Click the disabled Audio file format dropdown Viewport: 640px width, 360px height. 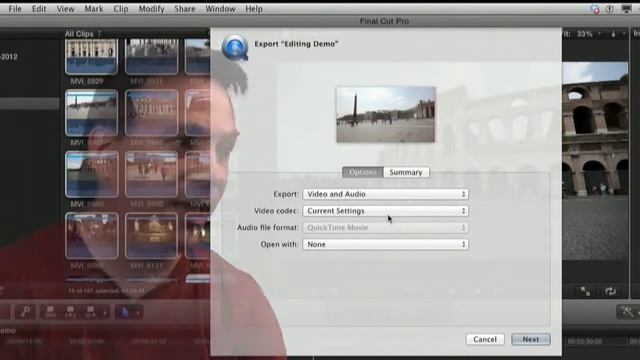coord(385,228)
